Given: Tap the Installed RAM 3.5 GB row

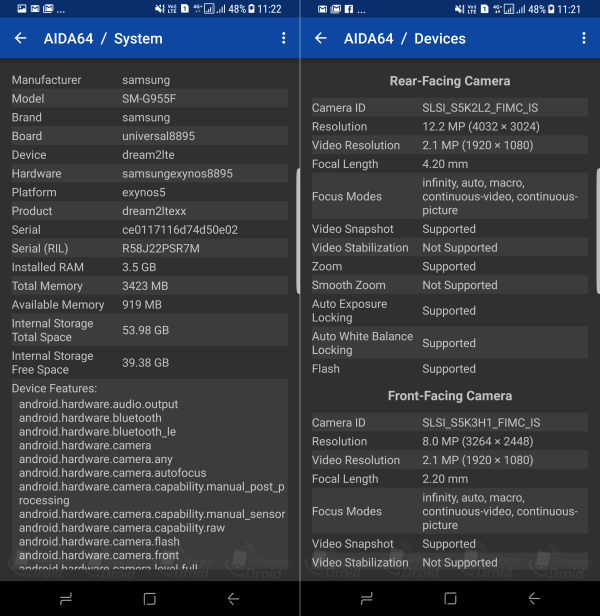Looking at the screenshot, I should click(148, 267).
